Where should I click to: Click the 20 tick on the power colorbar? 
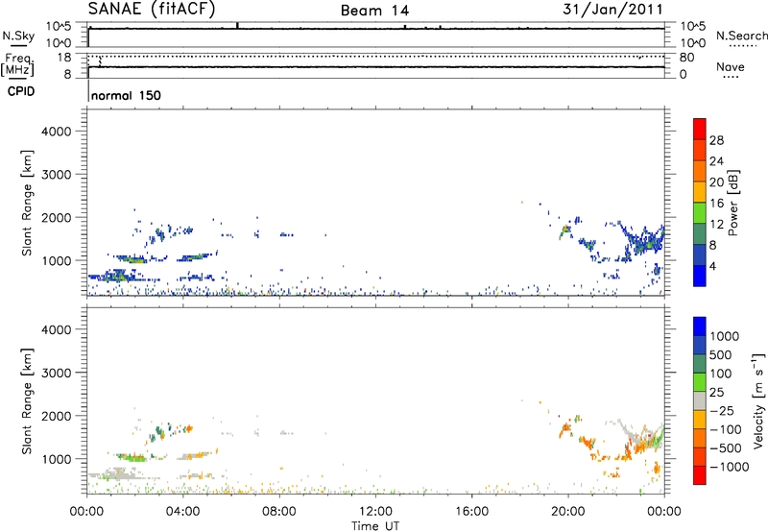click(716, 182)
